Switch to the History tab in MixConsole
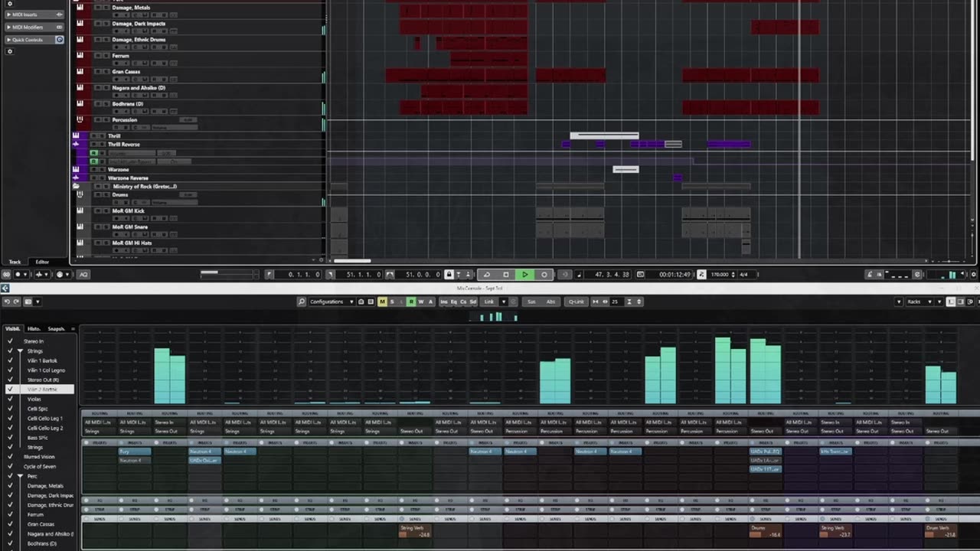This screenshot has width=980, height=551. tap(34, 329)
